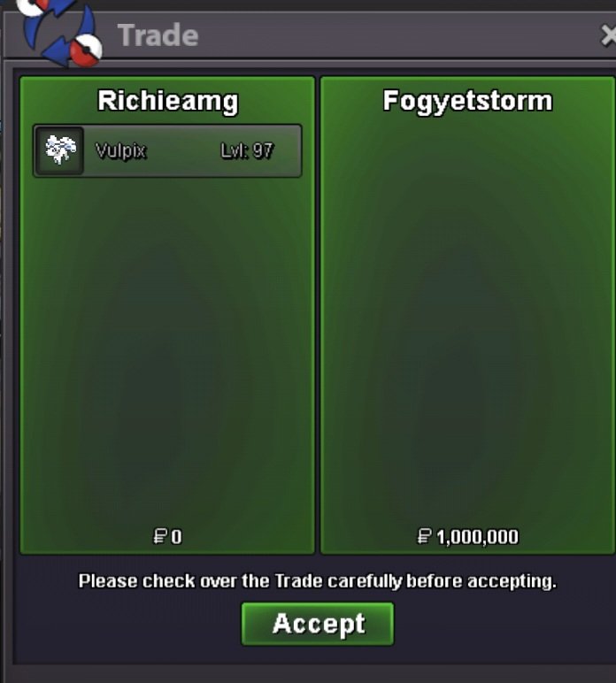
Task: Click Richieamg's 0 money offer
Action: (x=168, y=536)
